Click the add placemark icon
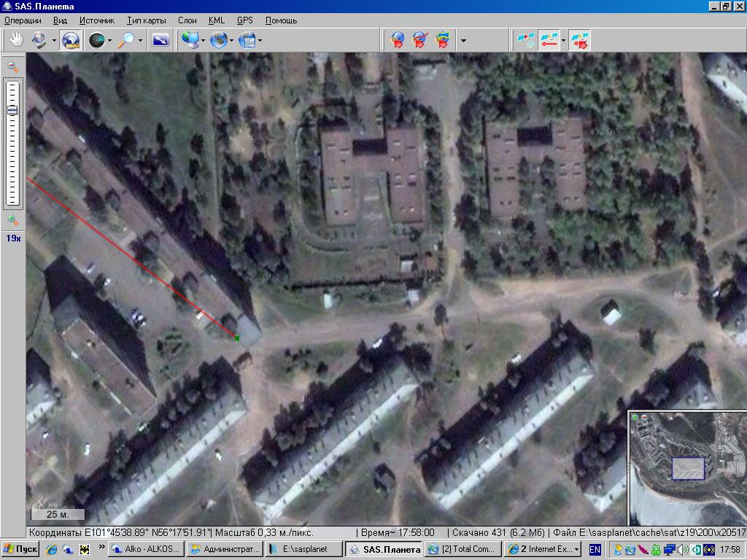747x560 pixels. click(398, 40)
